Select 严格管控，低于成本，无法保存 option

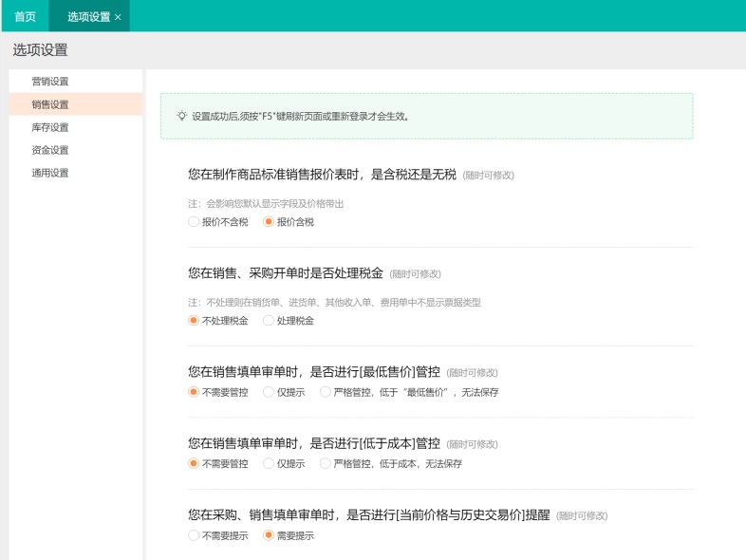(326, 464)
